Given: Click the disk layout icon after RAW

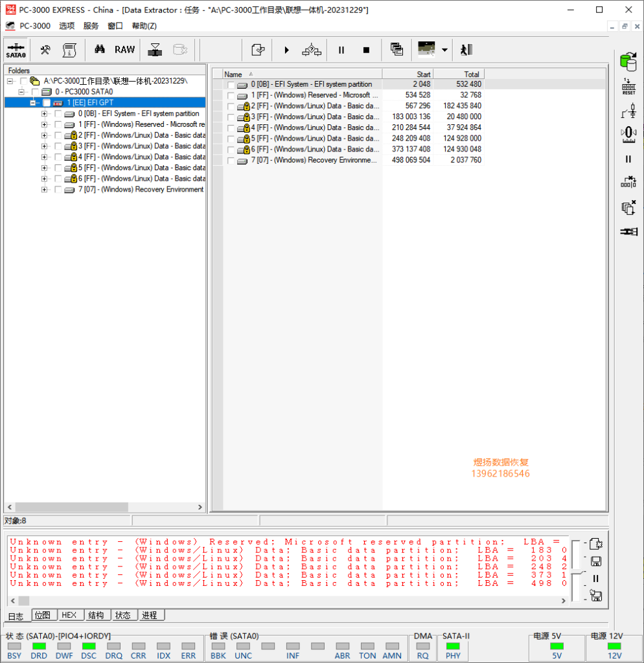Looking at the screenshot, I should [x=155, y=50].
